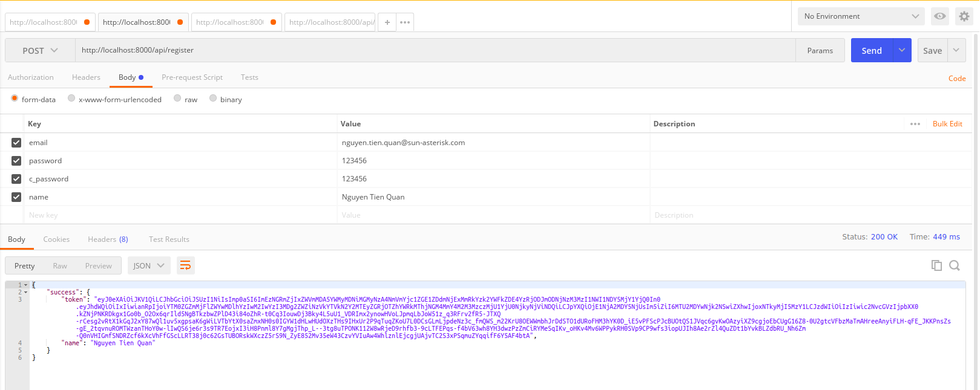Select the raw body type radio button
The image size is (980, 390).
pos(177,99)
